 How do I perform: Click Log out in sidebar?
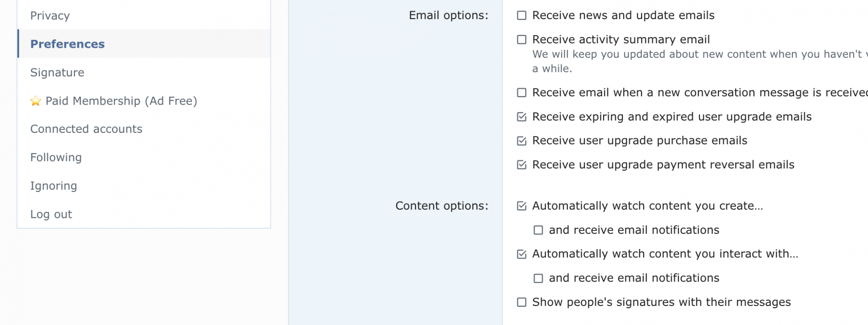pyautogui.click(x=51, y=214)
